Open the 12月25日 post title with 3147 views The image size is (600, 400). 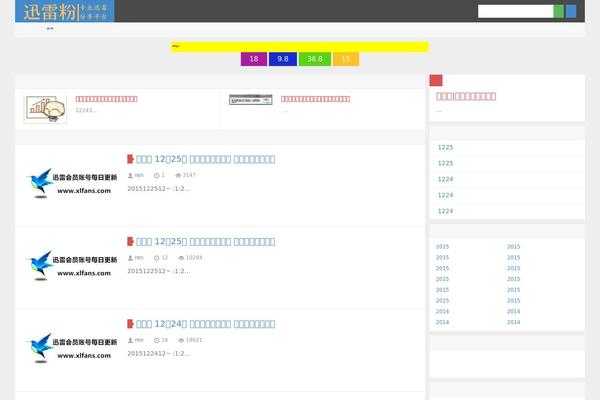point(205,159)
